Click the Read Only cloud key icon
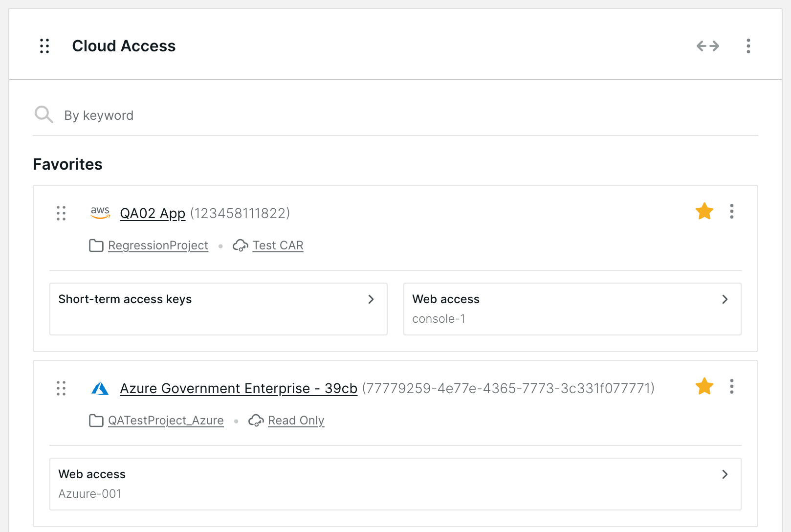The height and width of the screenshot is (532, 791). 256,421
